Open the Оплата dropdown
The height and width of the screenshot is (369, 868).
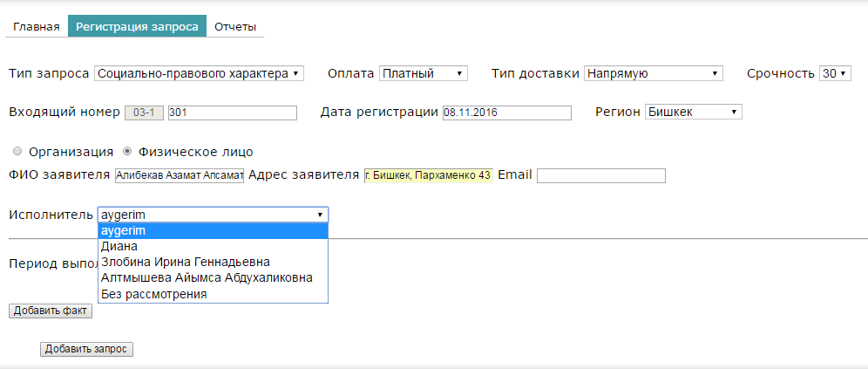tap(424, 73)
